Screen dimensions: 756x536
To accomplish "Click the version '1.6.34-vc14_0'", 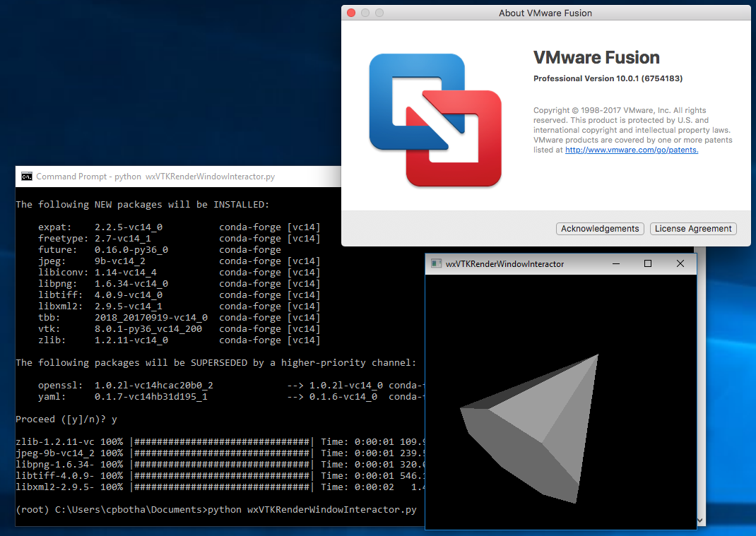I will click(131, 284).
